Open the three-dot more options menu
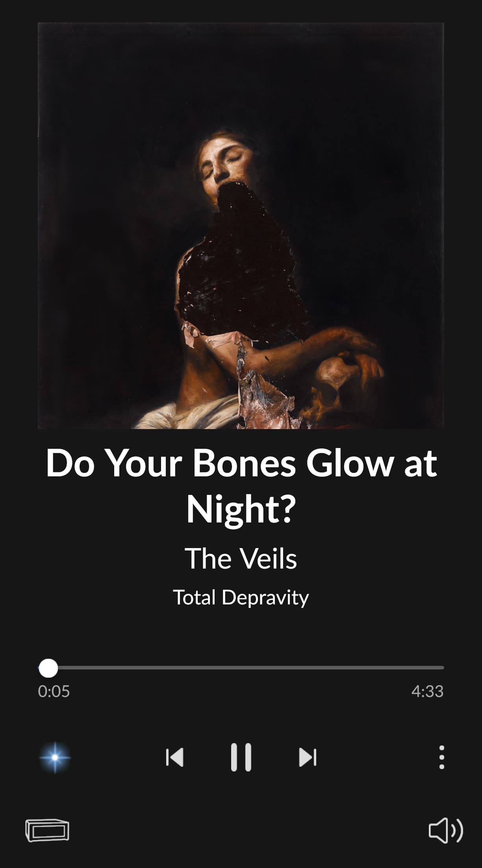This screenshot has height=868, width=482. 441,757
